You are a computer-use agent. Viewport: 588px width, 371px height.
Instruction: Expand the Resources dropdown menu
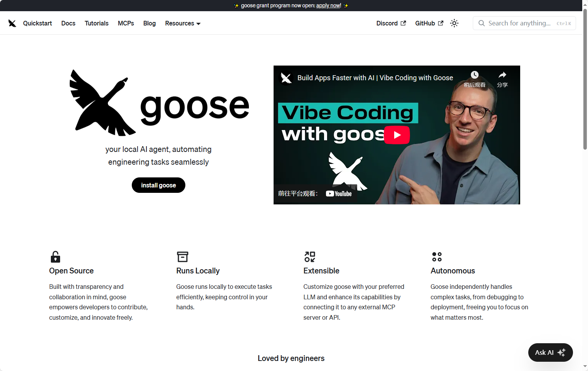[183, 23]
